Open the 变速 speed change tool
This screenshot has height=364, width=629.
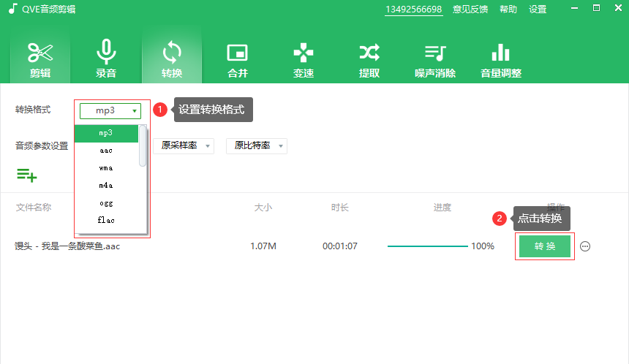click(x=304, y=59)
